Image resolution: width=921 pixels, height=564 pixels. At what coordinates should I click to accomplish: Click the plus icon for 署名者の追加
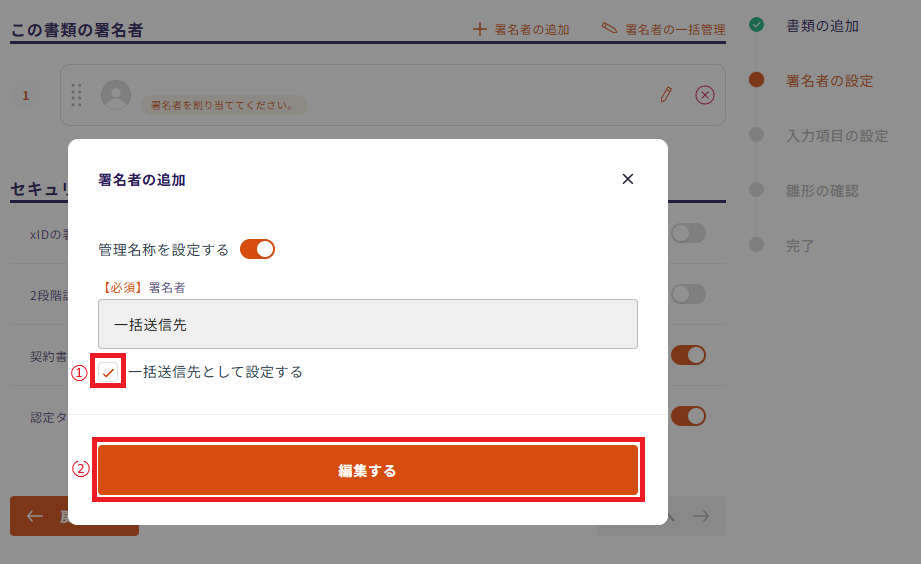pos(480,29)
